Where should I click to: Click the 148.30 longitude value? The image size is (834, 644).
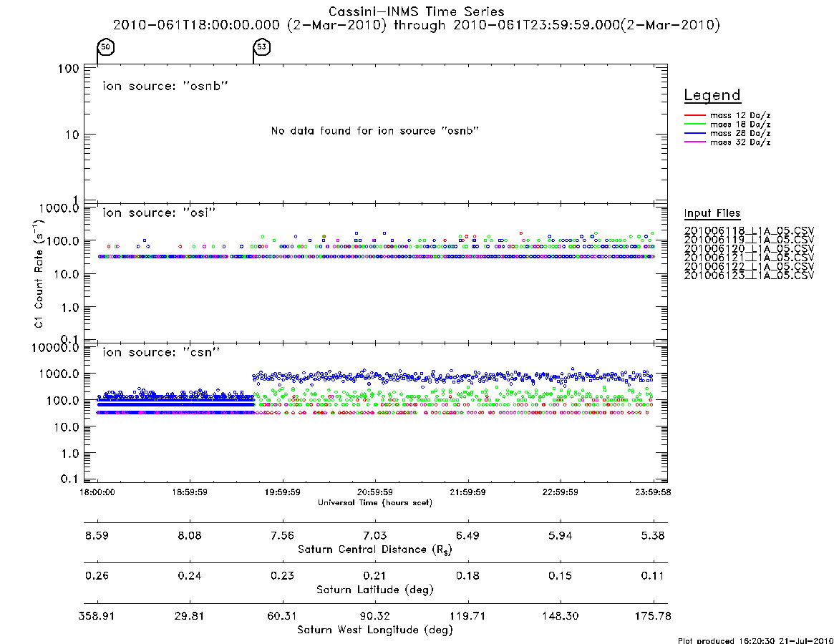click(560, 616)
